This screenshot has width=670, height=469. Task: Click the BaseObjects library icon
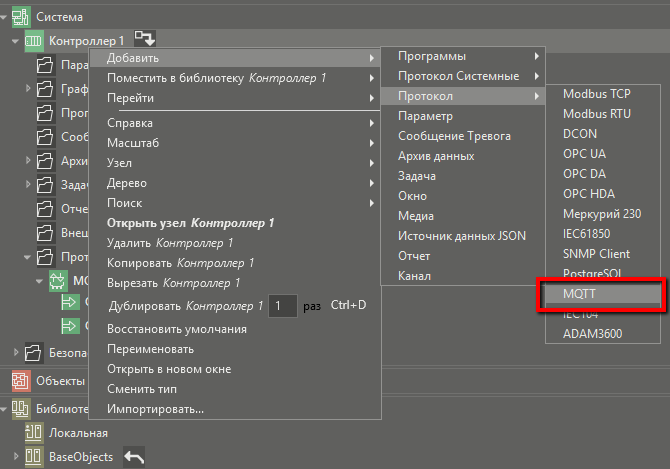[34, 457]
